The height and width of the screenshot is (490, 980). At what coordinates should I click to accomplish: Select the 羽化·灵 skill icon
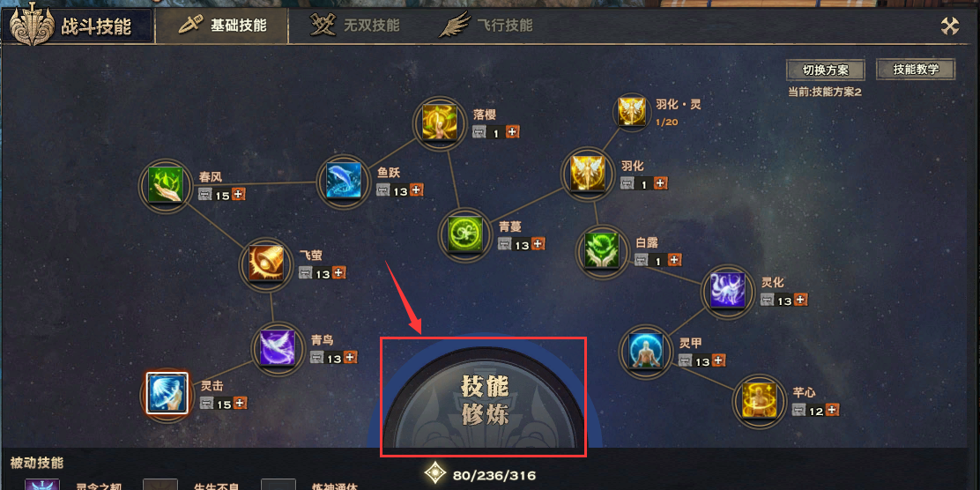pos(631,111)
